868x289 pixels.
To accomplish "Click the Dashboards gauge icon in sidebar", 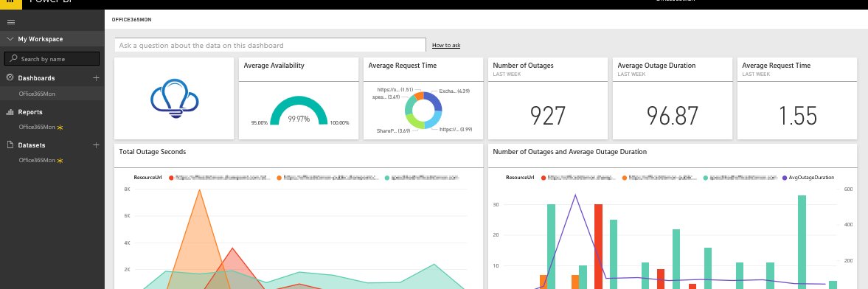I will pyautogui.click(x=10, y=78).
